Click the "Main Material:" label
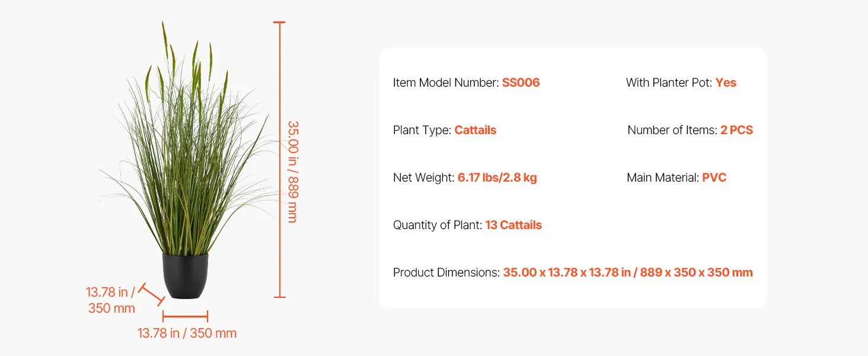This screenshot has width=868, height=356. [663, 178]
